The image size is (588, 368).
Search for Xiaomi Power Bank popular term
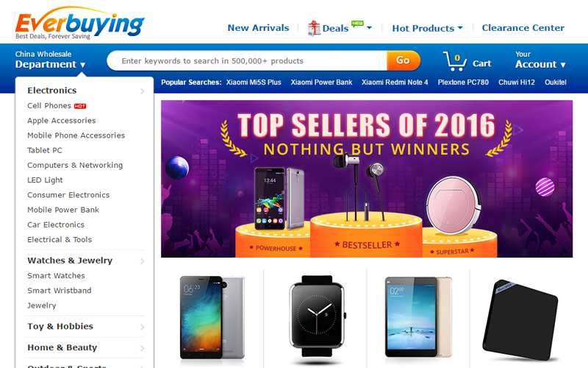click(321, 82)
